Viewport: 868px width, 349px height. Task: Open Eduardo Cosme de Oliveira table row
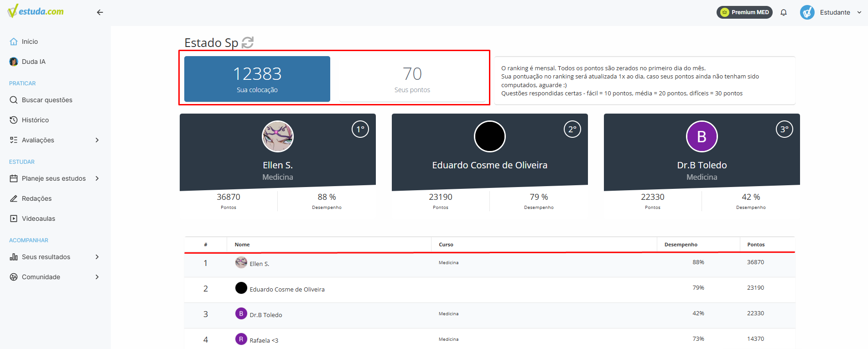point(489,290)
